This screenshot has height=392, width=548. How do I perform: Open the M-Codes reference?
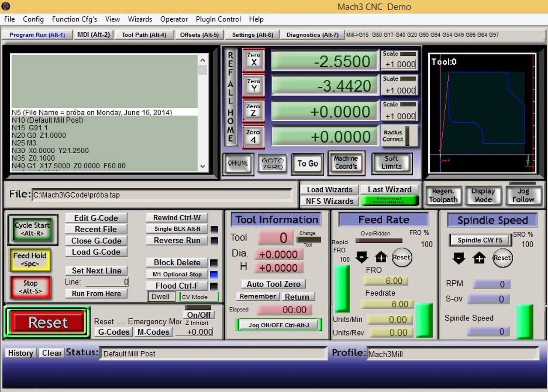click(154, 332)
